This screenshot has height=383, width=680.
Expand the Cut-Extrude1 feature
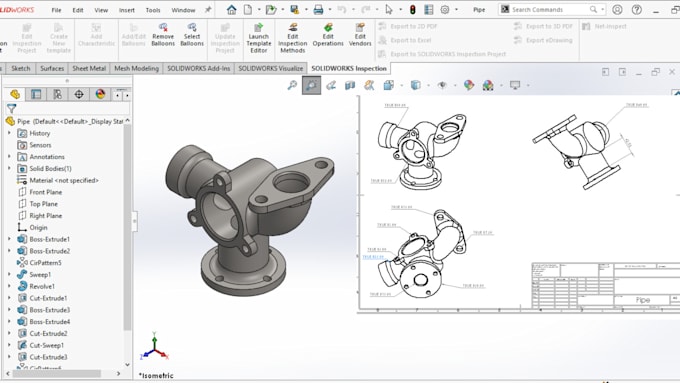click(x=9, y=298)
